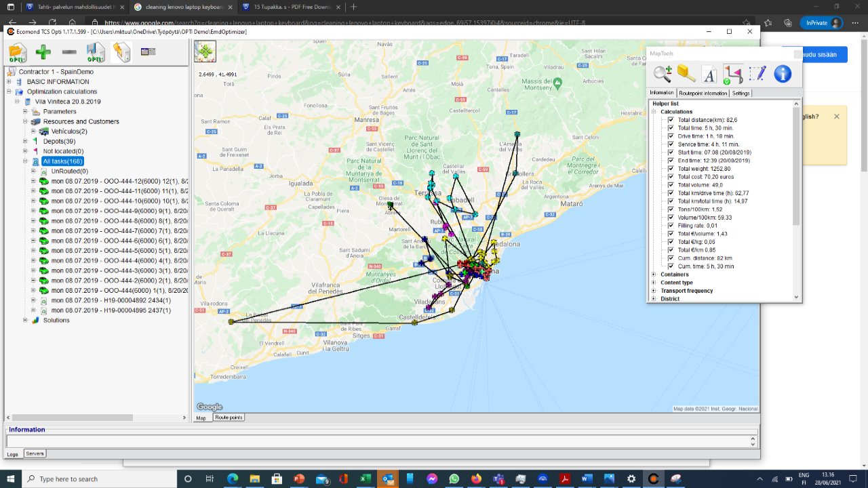The height and width of the screenshot is (488, 868).
Task: Click the MapTools blue info icon
Action: point(783,73)
